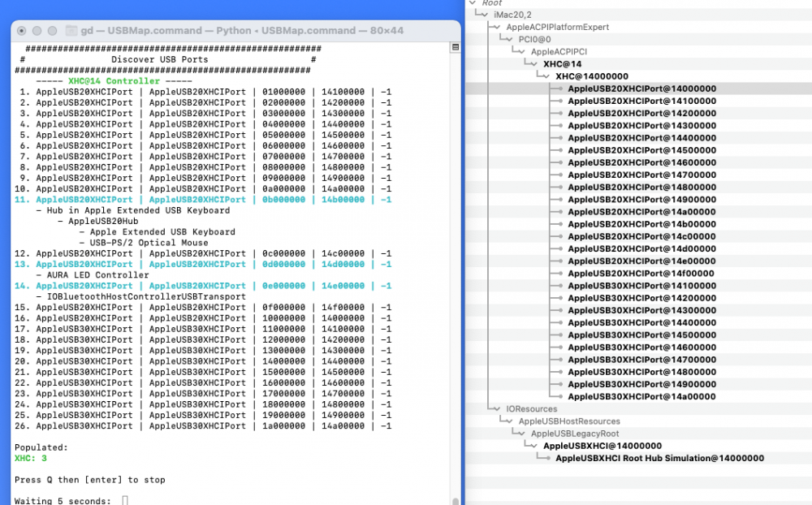This screenshot has width=812, height=505.
Task: Collapse the AppleACPIPCI node
Action: [x=521, y=51]
